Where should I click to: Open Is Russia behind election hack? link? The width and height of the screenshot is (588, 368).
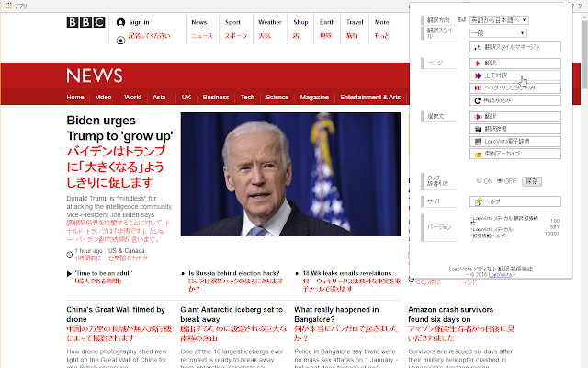[234, 273]
